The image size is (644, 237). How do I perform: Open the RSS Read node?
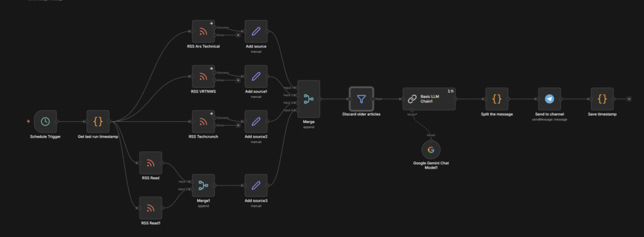click(151, 163)
